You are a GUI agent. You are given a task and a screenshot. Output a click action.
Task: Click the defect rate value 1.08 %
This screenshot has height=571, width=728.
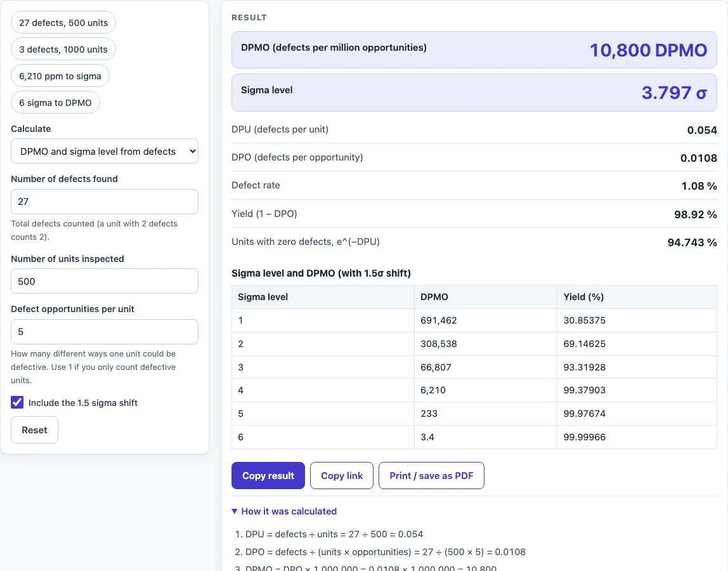(x=699, y=186)
